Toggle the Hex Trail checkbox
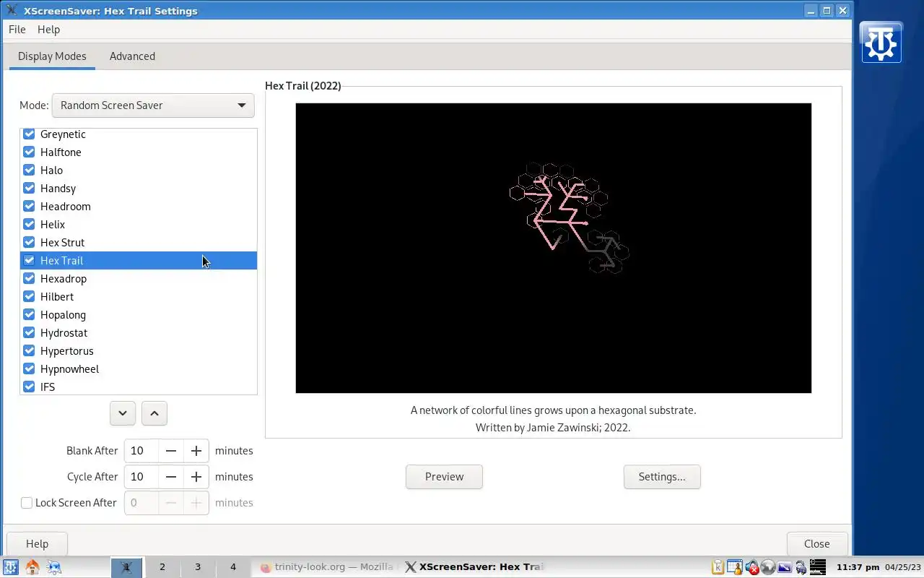924x578 pixels. [x=29, y=260]
